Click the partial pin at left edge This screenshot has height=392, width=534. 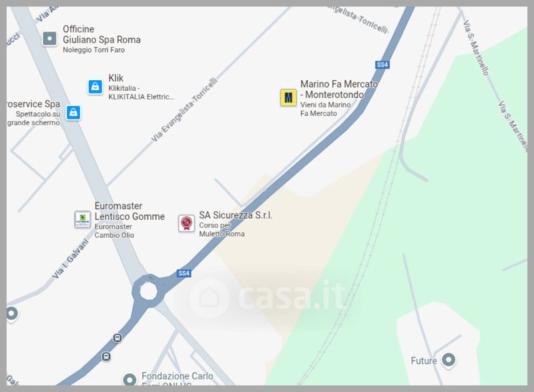click(x=11, y=313)
